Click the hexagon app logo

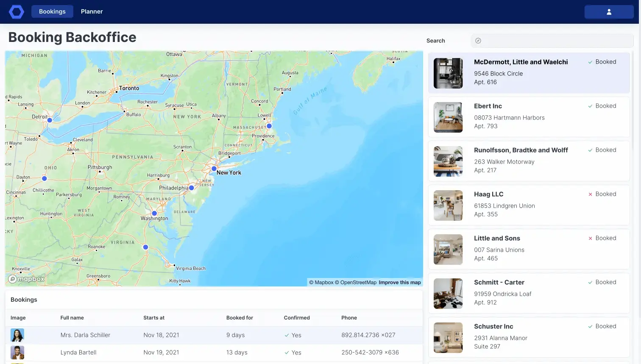point(17,12)
